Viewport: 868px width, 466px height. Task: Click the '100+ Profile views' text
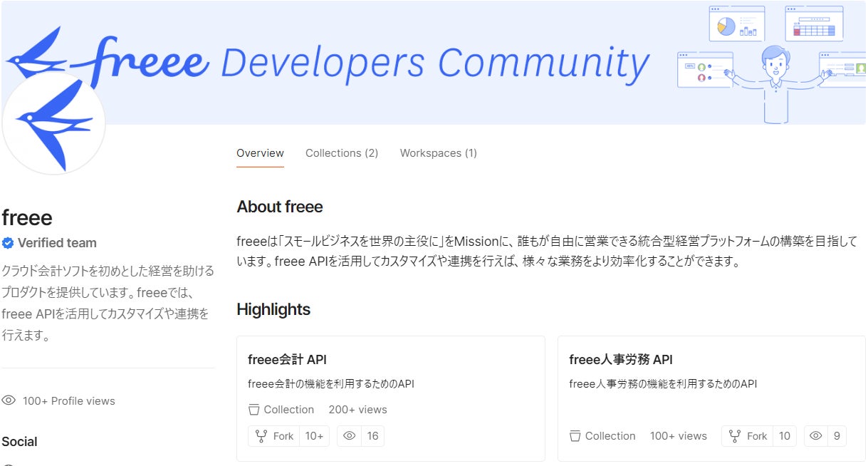[68, 400]
